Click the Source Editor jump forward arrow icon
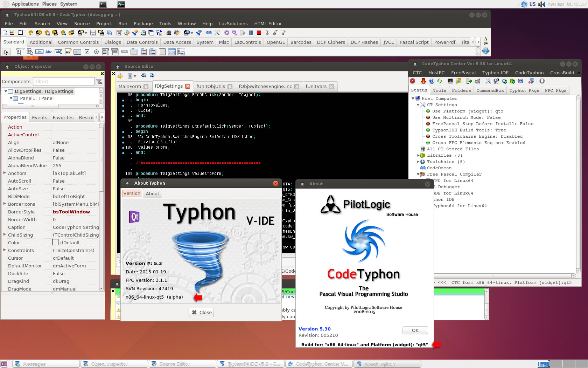The width and height of the screenshot is (588, 368). 152,76
